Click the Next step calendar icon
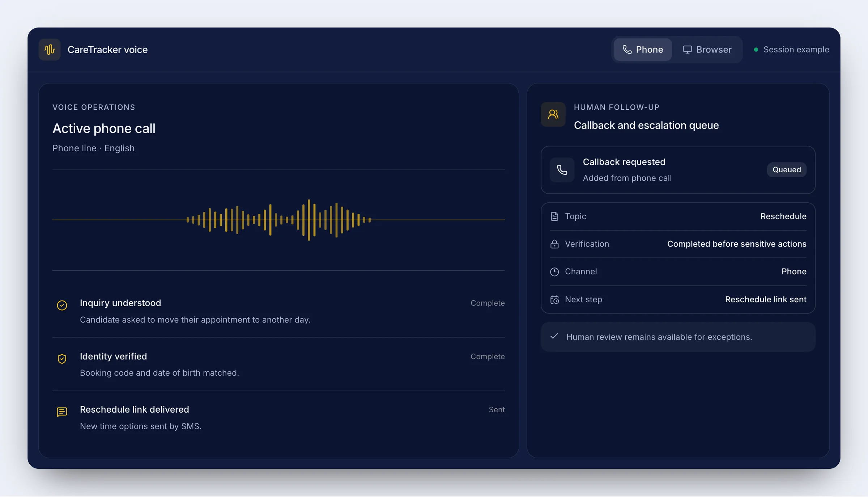 point(554,300)
